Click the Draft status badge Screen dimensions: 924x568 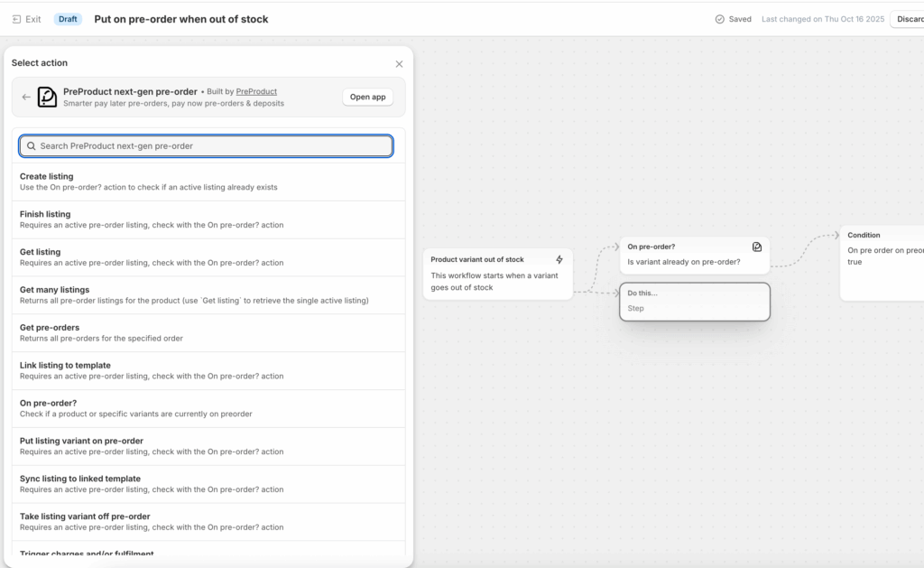(x=68, y=19)
